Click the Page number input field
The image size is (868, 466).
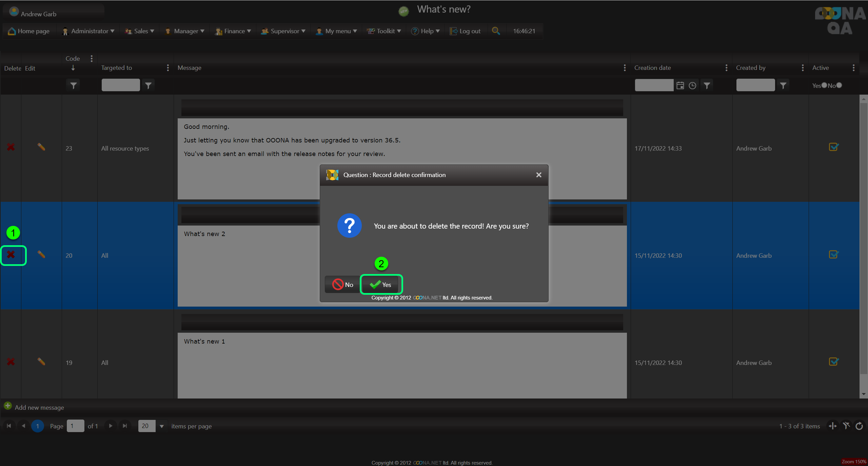tap(75, 426)
